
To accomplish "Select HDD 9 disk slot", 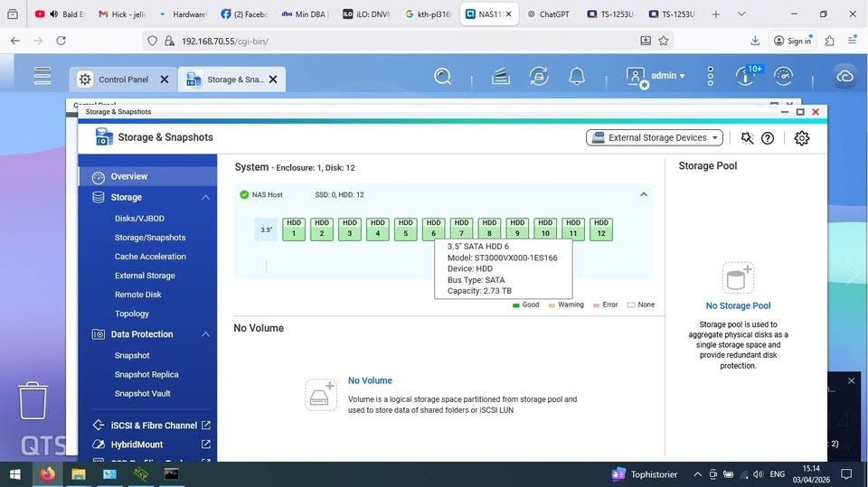I will coord(517,229).
